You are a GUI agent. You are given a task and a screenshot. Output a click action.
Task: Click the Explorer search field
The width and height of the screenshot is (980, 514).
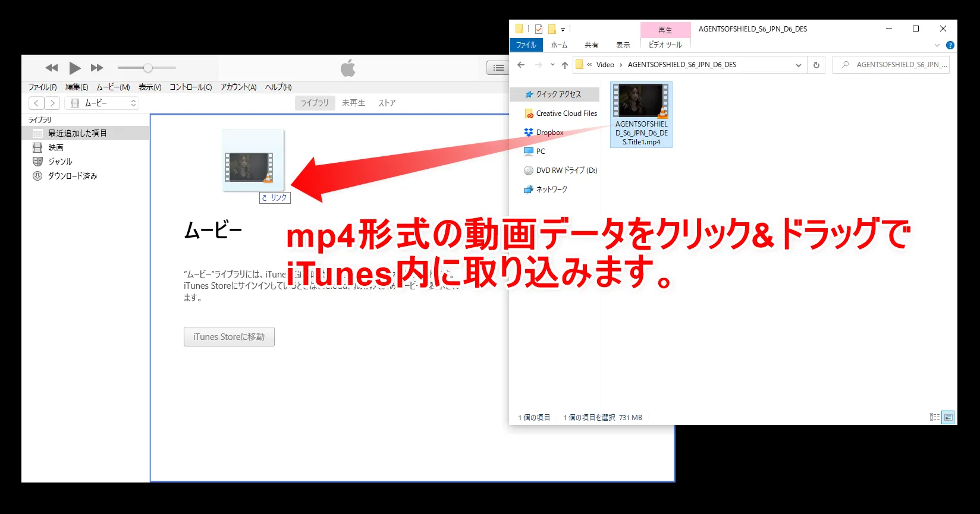(891, 65)
